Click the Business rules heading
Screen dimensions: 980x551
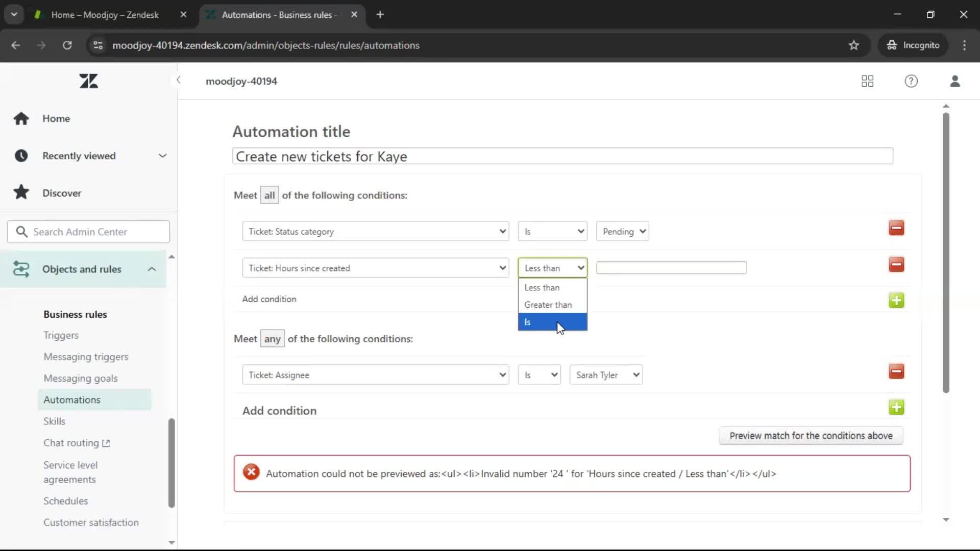[75, 314]
